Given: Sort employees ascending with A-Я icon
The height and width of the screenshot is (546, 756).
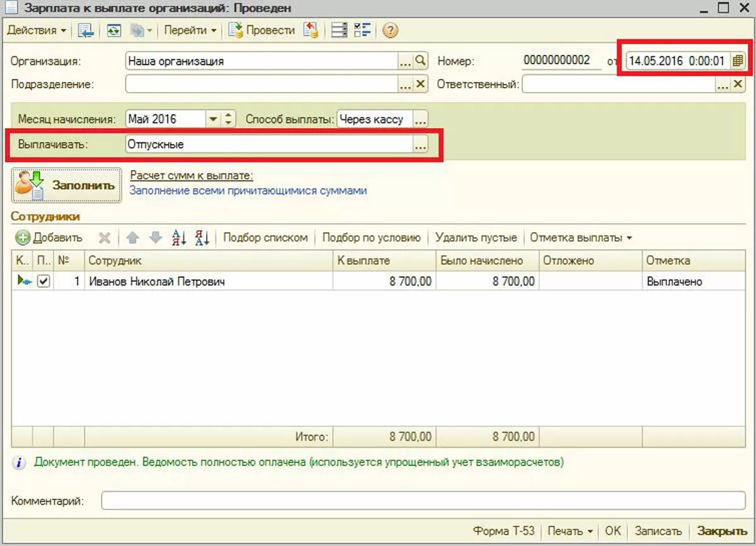Looking at the screenshot, I should tap(180, 238).
